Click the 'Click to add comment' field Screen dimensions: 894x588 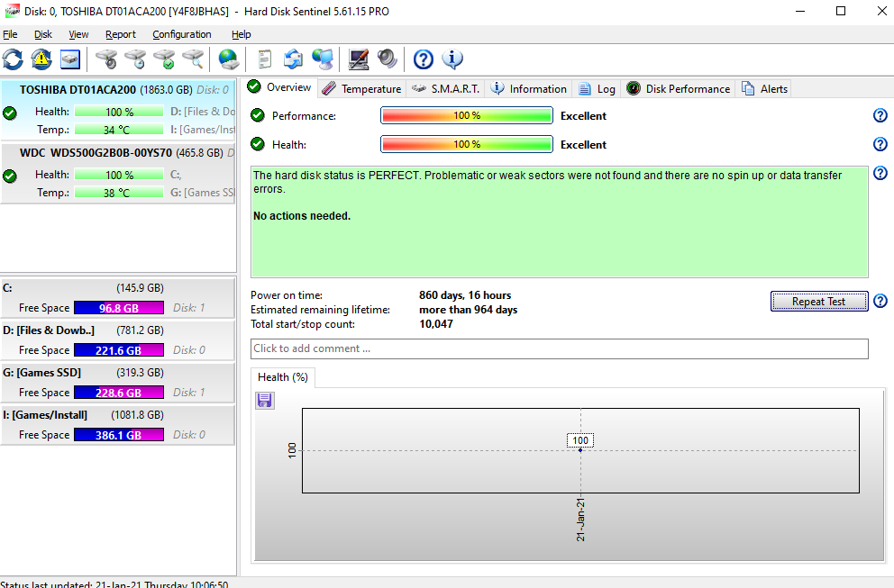tap(559, 348)
